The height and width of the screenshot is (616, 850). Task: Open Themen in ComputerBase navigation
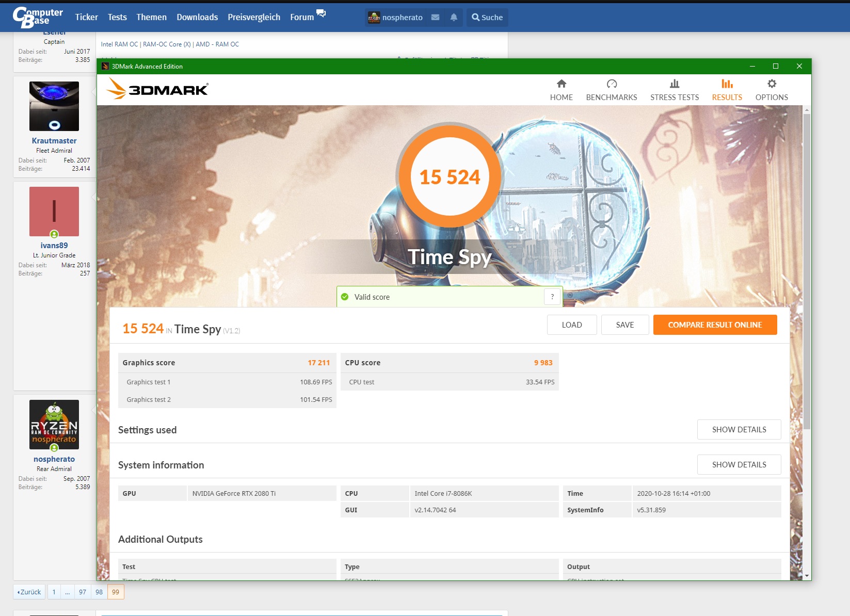[x=151, y=17]
